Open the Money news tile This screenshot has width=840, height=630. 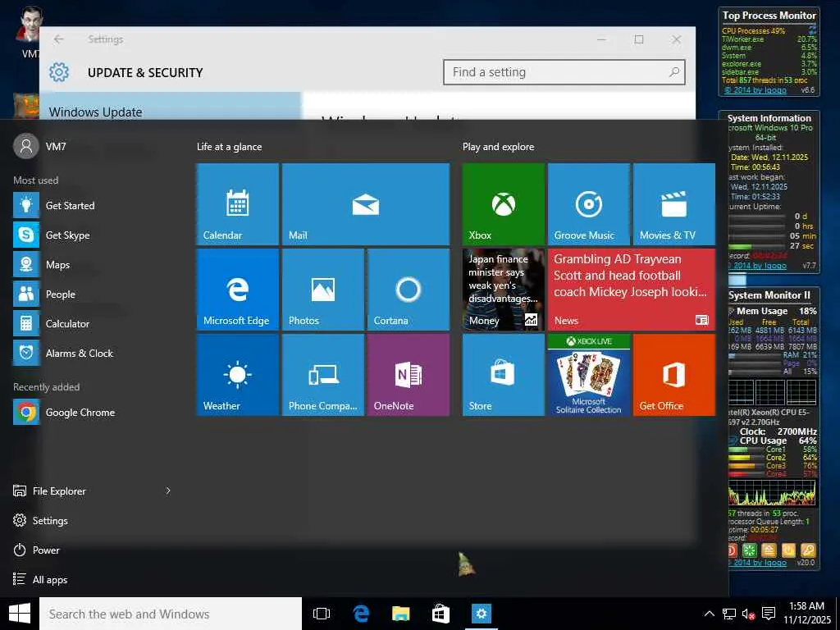(x=503, y=290)
